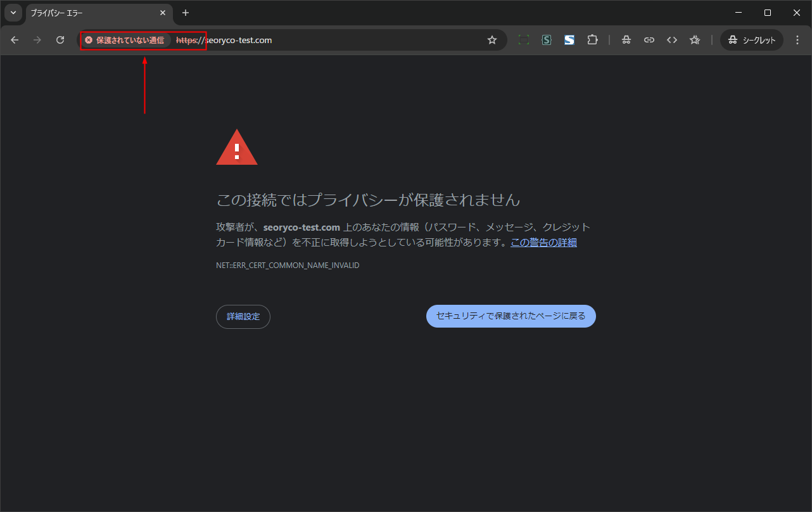Launch the green S extension icon
Screen dimensions: 812x512
tap(546, 39)
